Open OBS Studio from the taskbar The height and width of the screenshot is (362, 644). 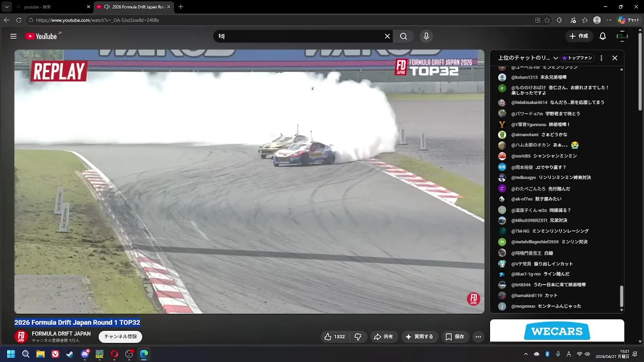[129, 354]
